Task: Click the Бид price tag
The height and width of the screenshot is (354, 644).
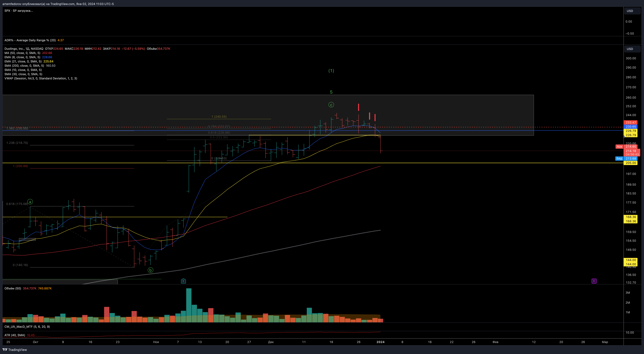Action: [x=619, y=159]
